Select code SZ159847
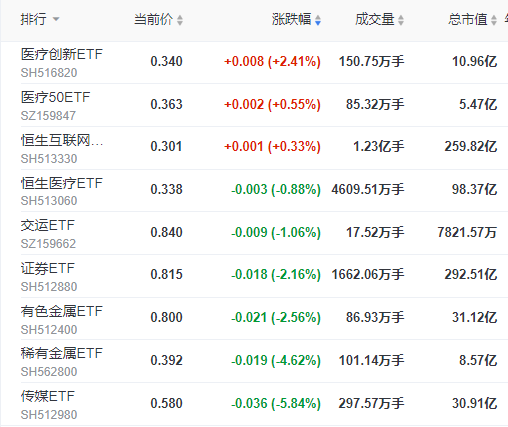508x427 pixels. pos(48,116)
